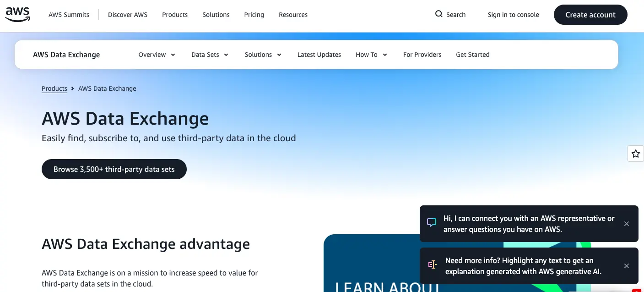Open Solutions menu in top navigation
Viewport: 644px width, 292px height.
point(216,15)
